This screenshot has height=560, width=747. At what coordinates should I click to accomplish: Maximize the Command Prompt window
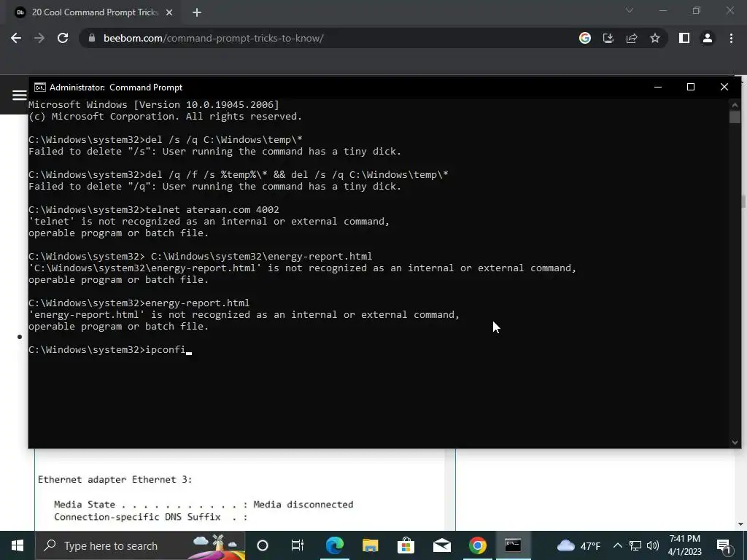click(x=691, y=87)
